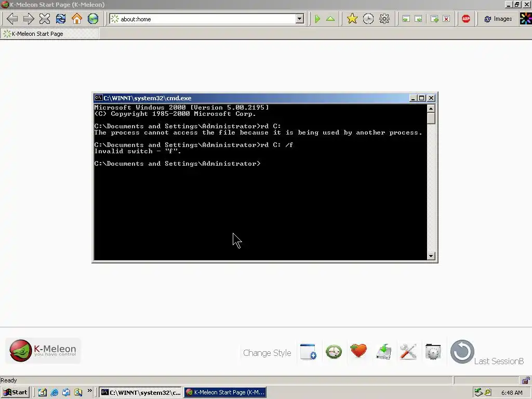This screenshot has width=532, height=399.
Task: Click the colorful K-Meleon throbber icon
Action: 526,19
